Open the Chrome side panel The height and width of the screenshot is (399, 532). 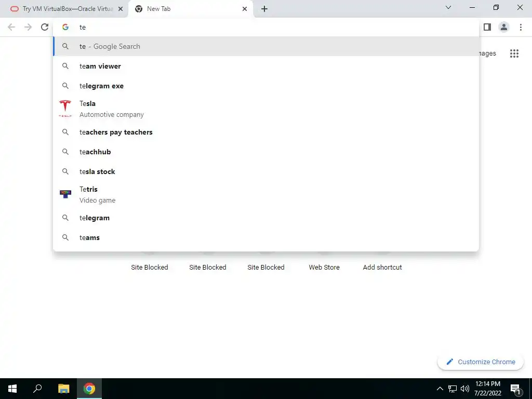click(x=487, y=27)
